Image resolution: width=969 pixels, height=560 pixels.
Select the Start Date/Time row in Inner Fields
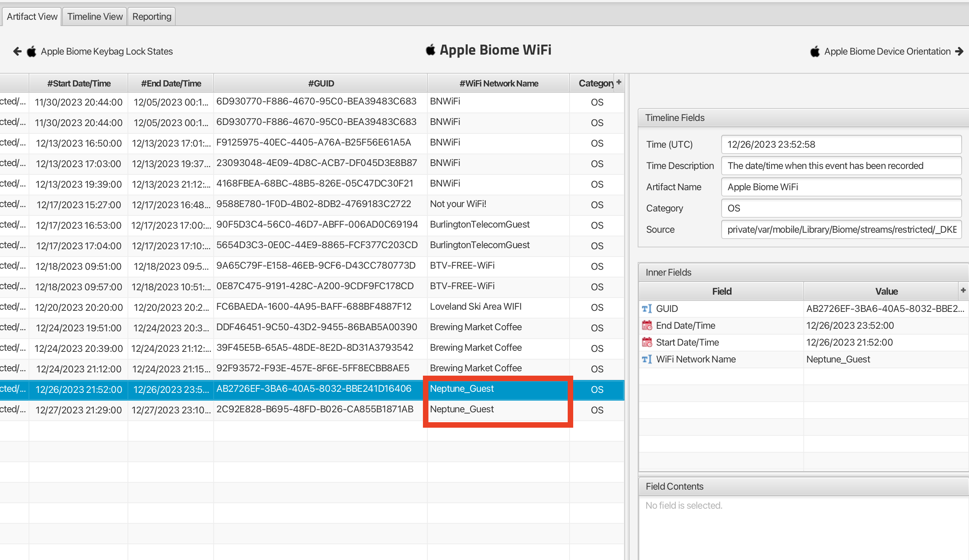coord(804,343)
